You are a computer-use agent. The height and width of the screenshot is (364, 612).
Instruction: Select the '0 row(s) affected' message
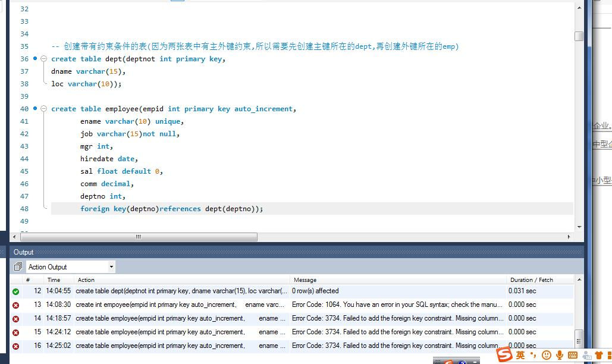tap(315, 291)
